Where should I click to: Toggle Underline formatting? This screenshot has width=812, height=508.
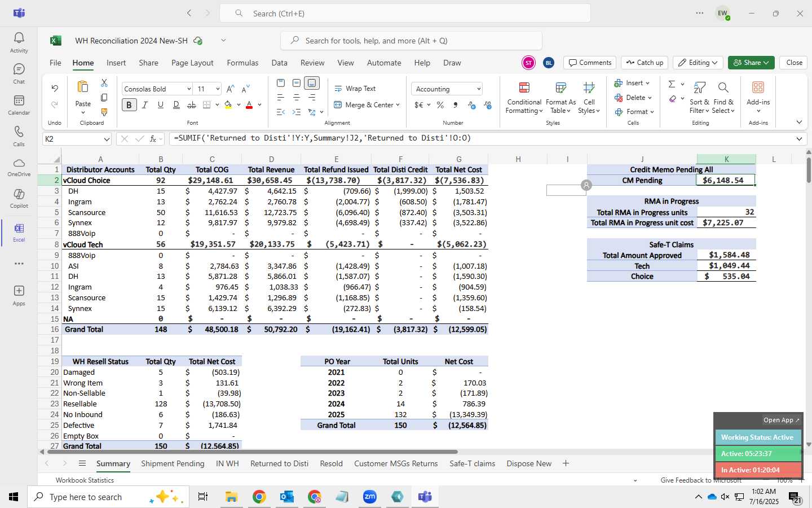pyautogui.click(x=161, y=104)
